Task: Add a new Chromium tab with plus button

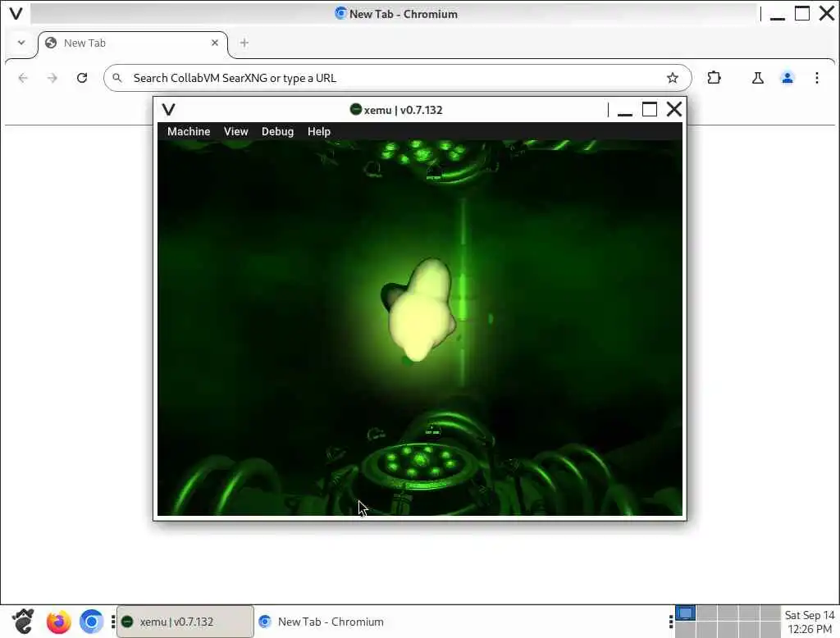Action: [244, 43]
